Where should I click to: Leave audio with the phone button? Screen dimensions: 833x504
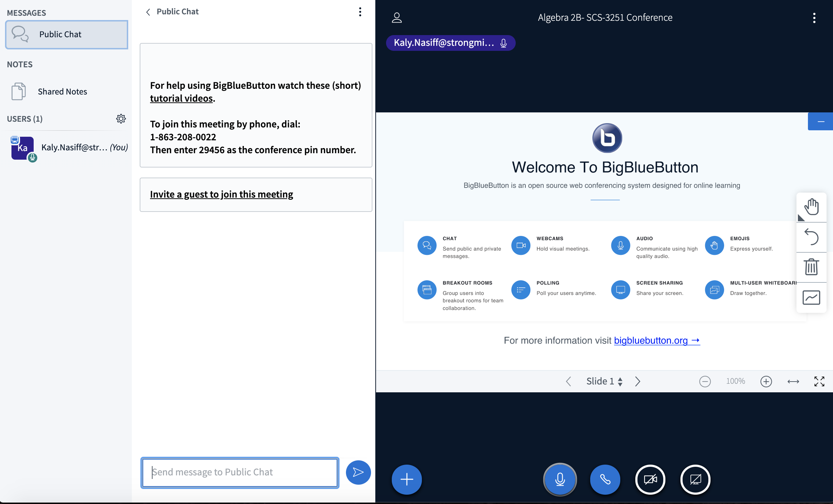pyautogui.click(x=605, y=479)
